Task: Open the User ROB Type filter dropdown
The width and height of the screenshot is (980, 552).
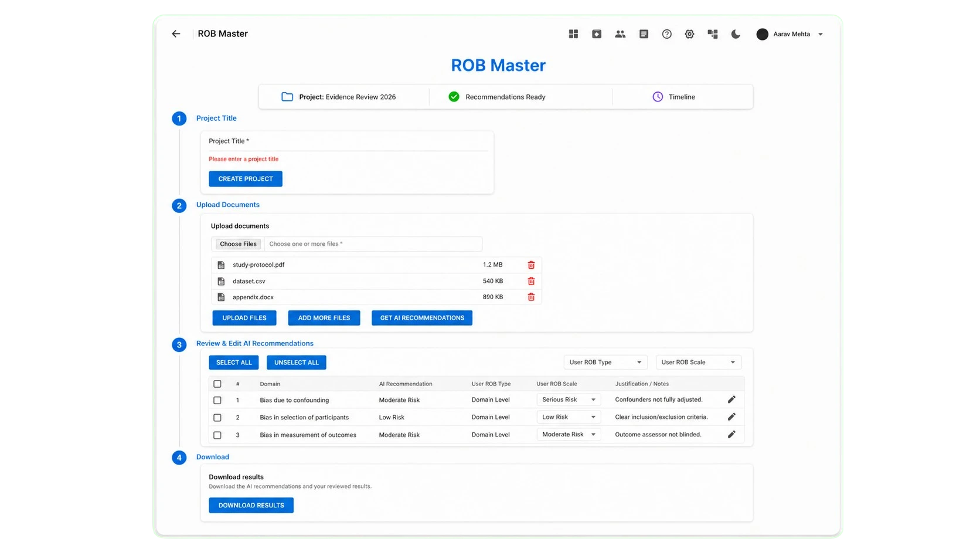Action: 605,363
